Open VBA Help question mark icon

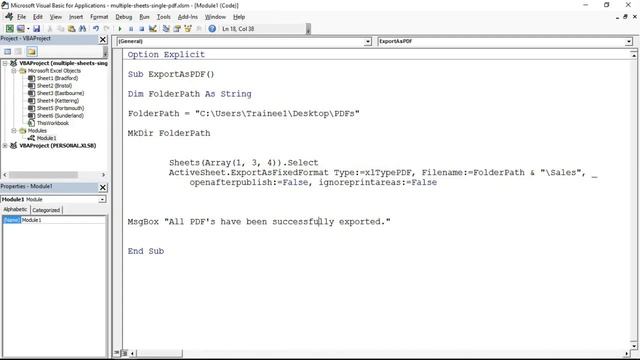click(212, 29)
